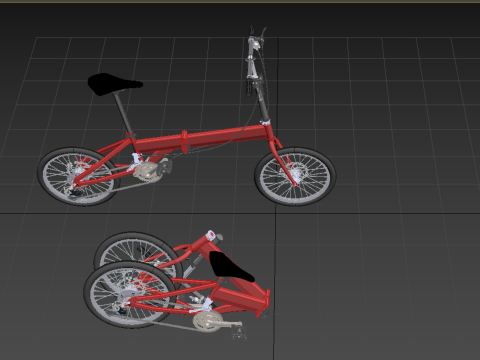Click the chainring on the folded bike
480x360 pixels.
tap(207, 321)
